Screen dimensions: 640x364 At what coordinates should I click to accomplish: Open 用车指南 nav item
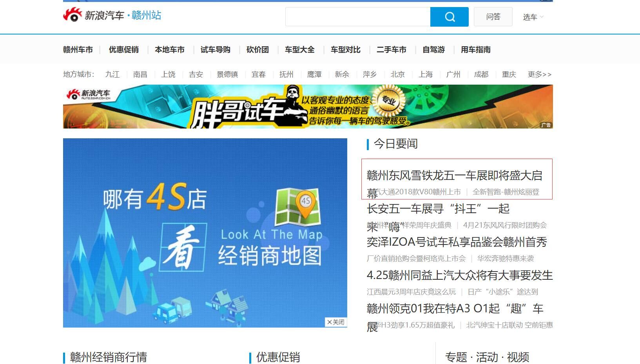(x=476, y=50)
